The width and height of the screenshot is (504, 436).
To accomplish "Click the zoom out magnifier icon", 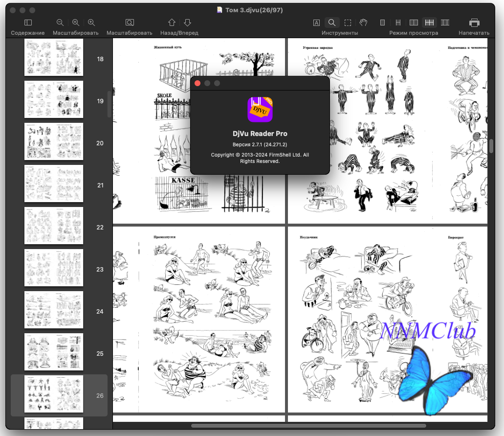I will (x=60, y=23).
